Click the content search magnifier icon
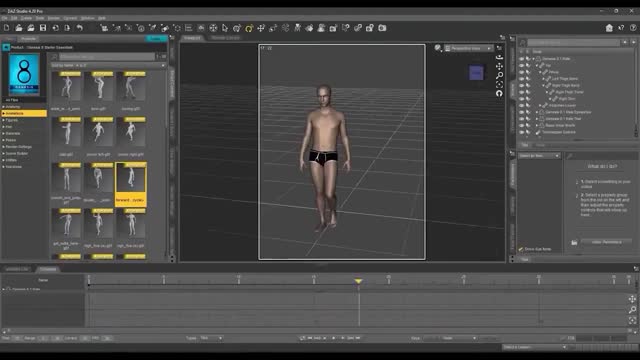 [54, 56]
